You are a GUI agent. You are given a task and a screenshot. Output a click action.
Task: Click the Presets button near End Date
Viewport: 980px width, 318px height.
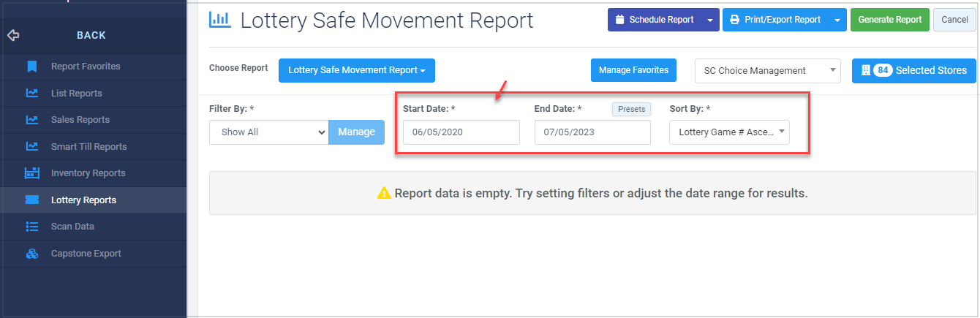tap(631, 109)
